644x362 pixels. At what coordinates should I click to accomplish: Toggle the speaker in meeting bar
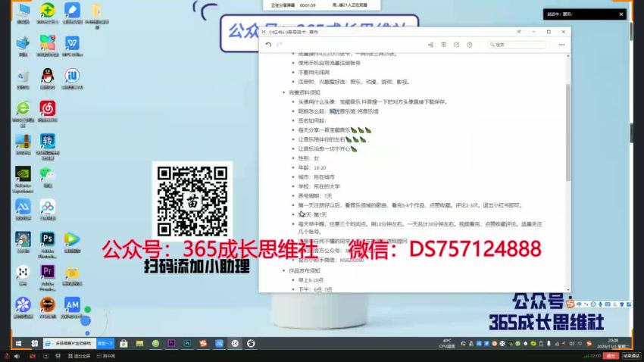click(17, 356)
